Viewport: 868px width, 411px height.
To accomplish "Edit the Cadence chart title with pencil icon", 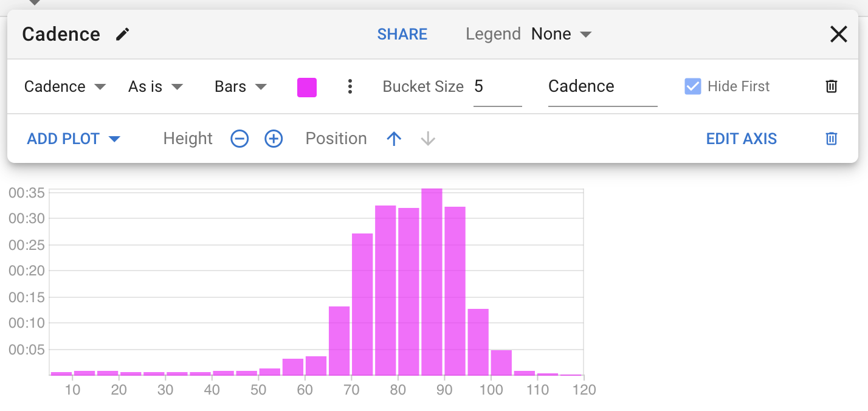I will pos(123,34).
